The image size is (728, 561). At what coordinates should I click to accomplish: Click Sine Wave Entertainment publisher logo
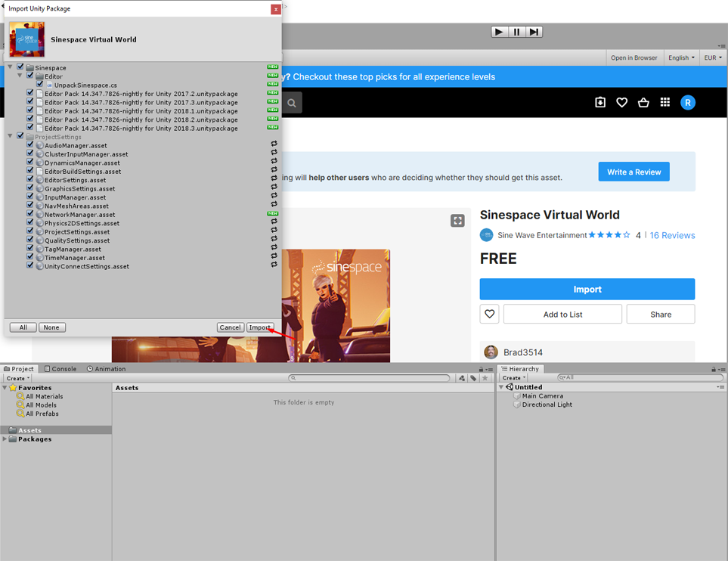point(486,235)
